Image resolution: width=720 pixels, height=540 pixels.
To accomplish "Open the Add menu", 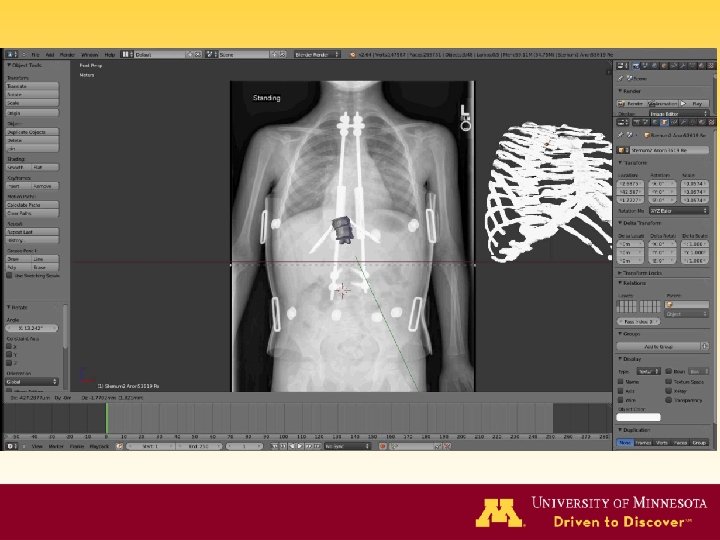I will [50, 55].
